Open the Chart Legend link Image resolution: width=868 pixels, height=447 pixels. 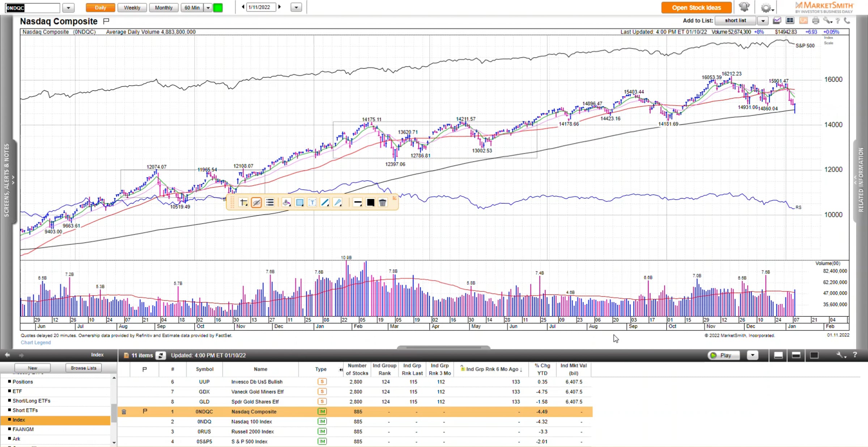point(35,342)
